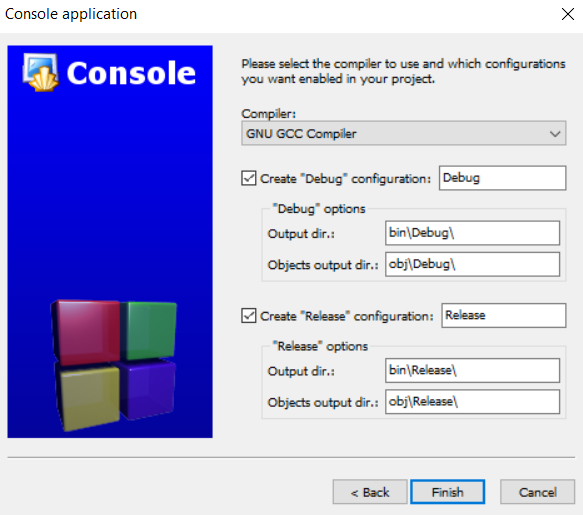Viewport: 583px width, 515px height.
Task: Close the Console application dialog
Action: (568, 14)
